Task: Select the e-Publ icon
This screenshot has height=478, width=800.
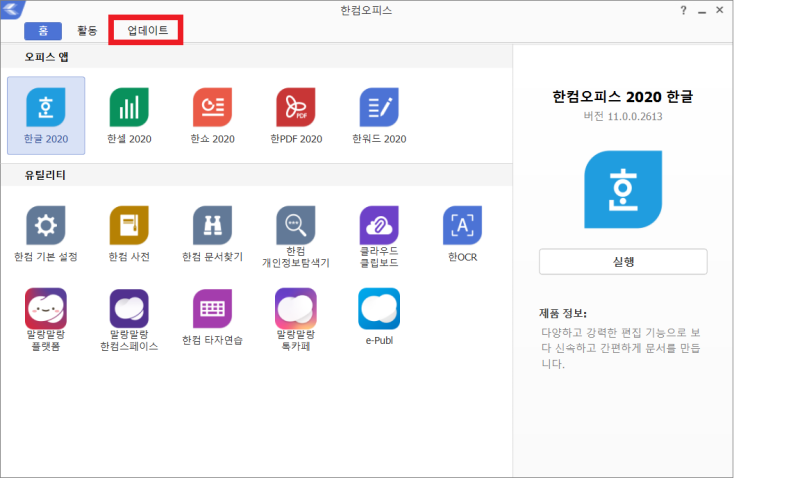Action: tap(379, 309)
